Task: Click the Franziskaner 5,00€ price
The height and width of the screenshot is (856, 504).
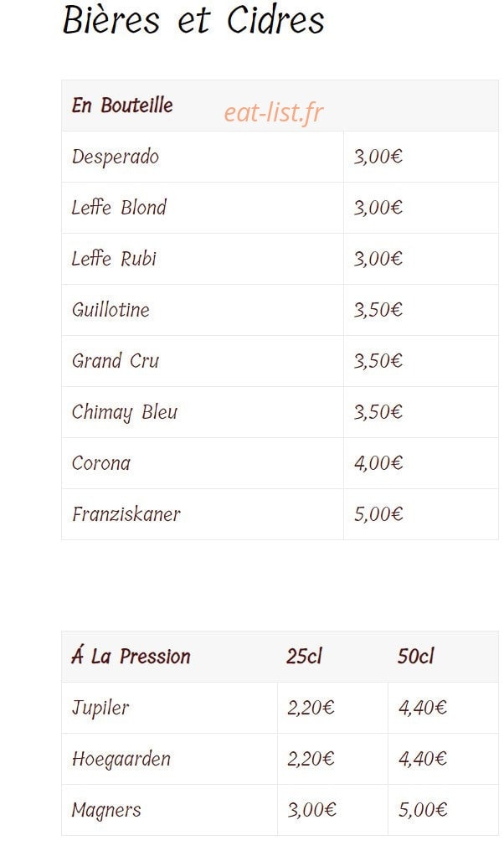Action: 378,514
